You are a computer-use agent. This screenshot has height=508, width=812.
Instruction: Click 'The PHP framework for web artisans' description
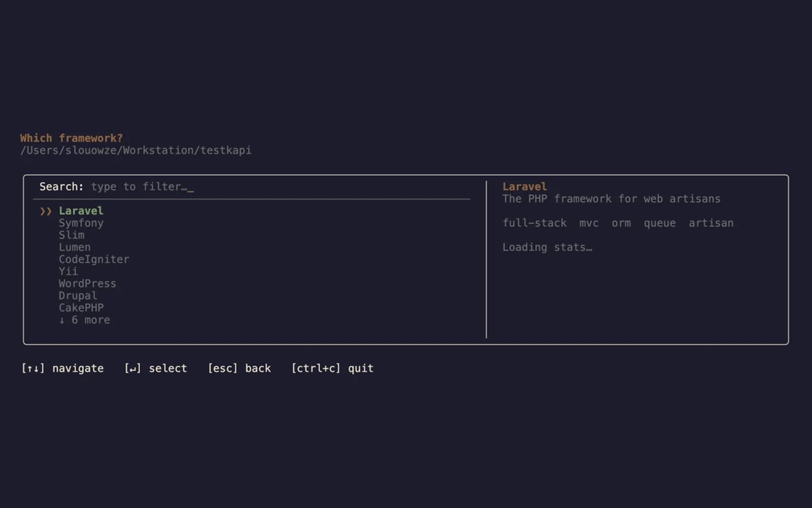click(611, 199)
